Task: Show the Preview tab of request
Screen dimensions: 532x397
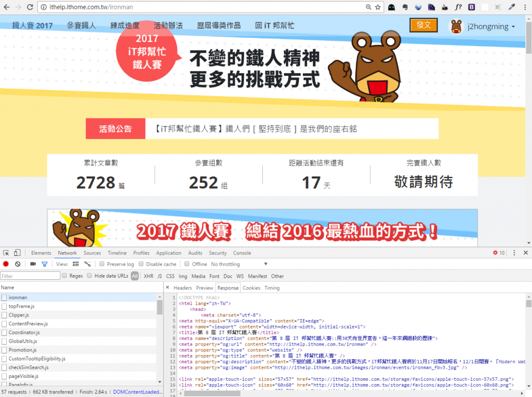Action: pos(205,288)
